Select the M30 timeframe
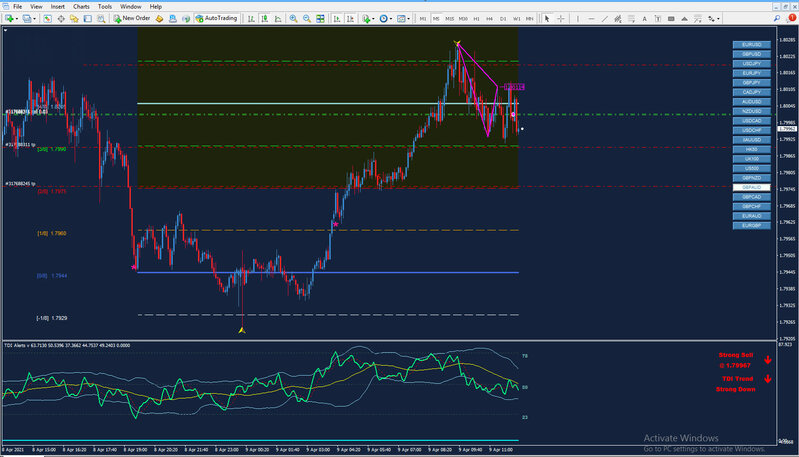 (x=463, y=19)
